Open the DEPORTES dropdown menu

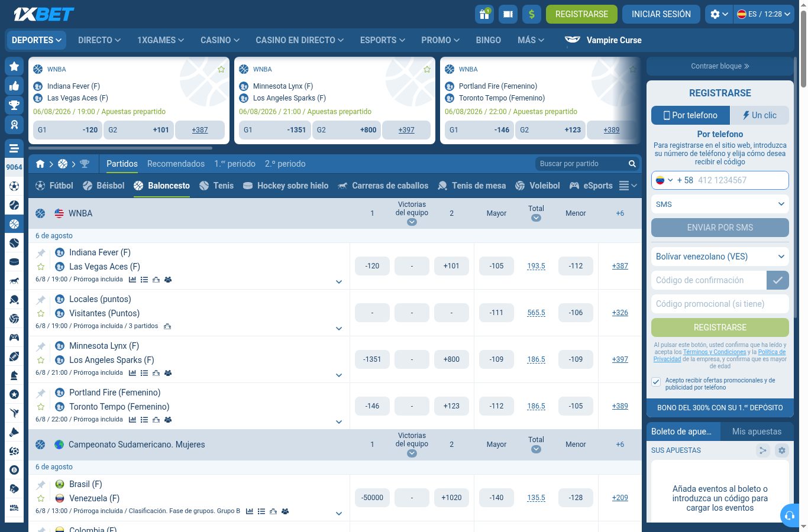tap(37, 40)
